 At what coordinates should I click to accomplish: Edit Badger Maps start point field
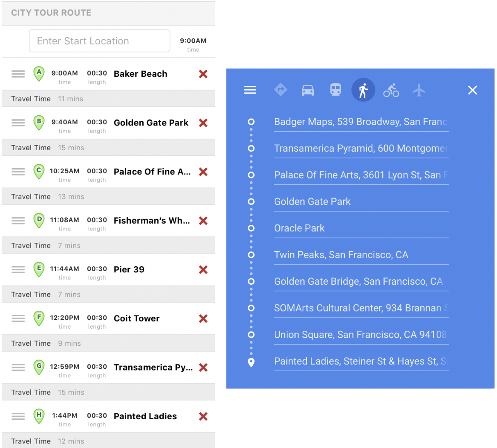(361, 122)
